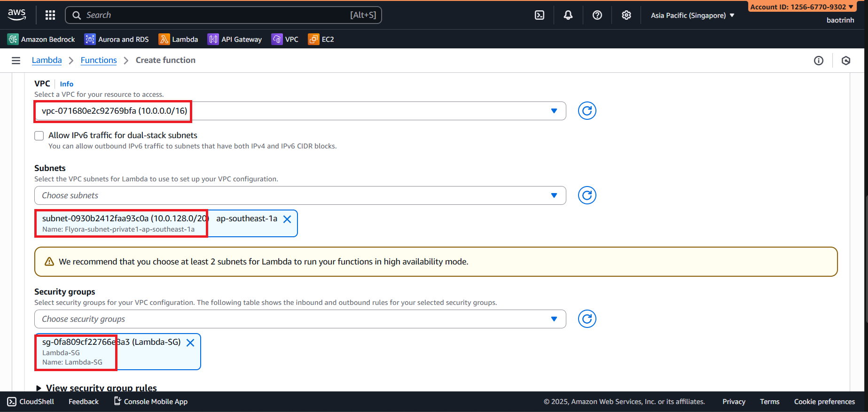Open notifications bell
This screenshot has height=412, width=868.
[568, 15]
